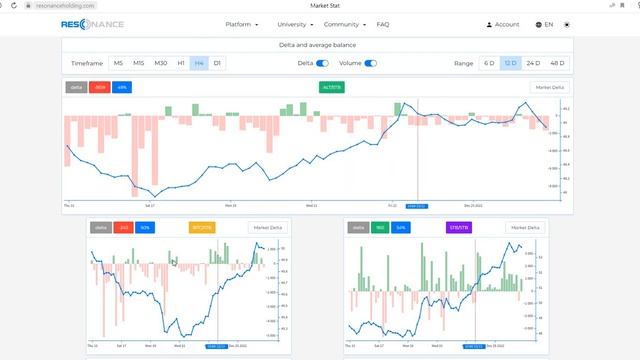The image size is (640, 360).
Task: Select the M30 timeframe
Action: 160,63
